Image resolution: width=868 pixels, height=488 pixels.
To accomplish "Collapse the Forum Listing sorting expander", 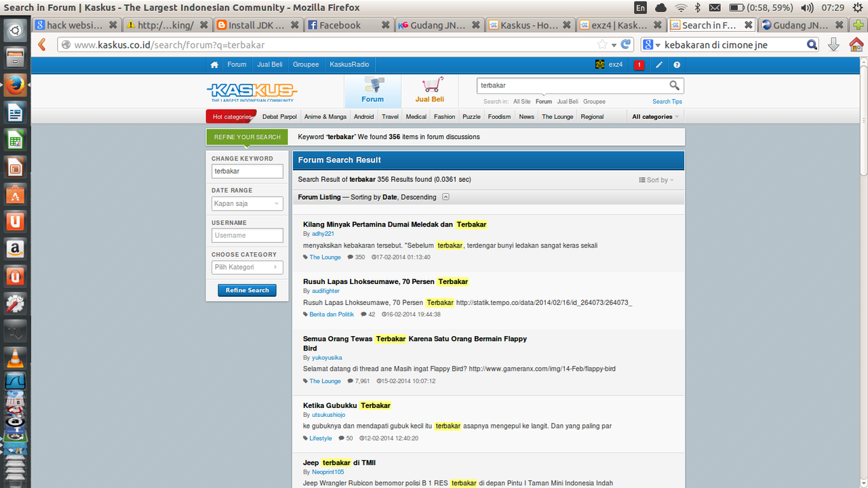I will click(446, 197).
